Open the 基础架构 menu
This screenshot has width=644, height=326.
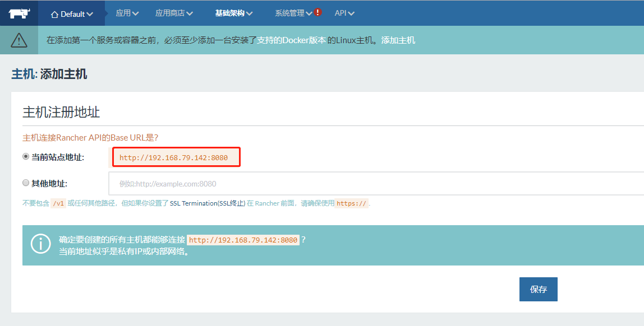pyautogui.click(x=234, y=13)
